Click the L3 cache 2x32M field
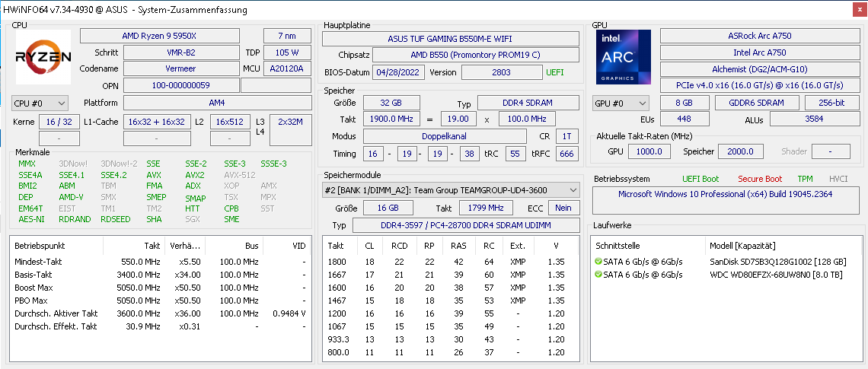The image size is (868, 369). tap(290, 130)
